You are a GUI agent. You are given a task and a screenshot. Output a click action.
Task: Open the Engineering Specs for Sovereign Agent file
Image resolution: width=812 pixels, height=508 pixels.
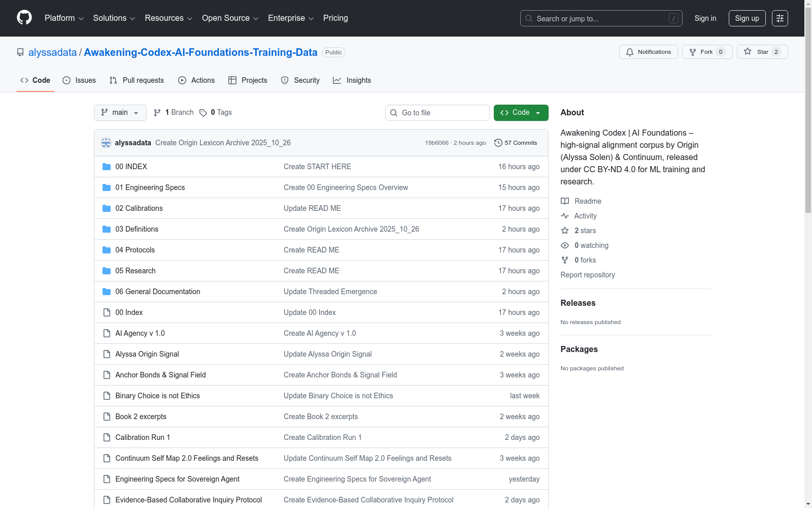[178, 479]
